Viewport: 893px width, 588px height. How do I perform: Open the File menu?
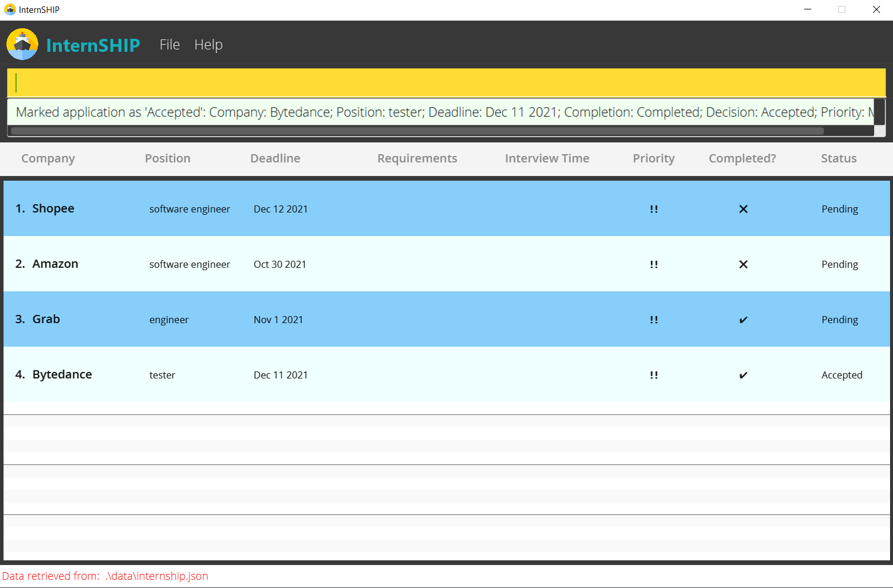pos(170,45)
